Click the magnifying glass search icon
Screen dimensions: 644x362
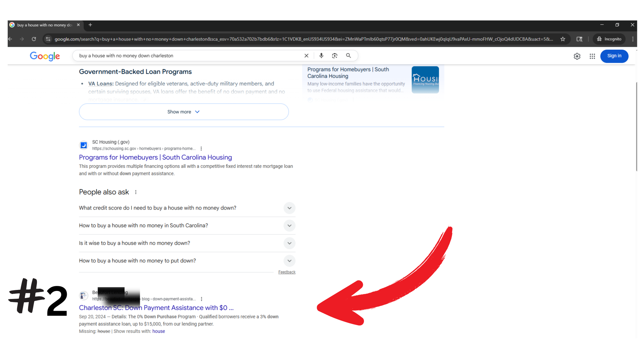click(x=348, y=56)
